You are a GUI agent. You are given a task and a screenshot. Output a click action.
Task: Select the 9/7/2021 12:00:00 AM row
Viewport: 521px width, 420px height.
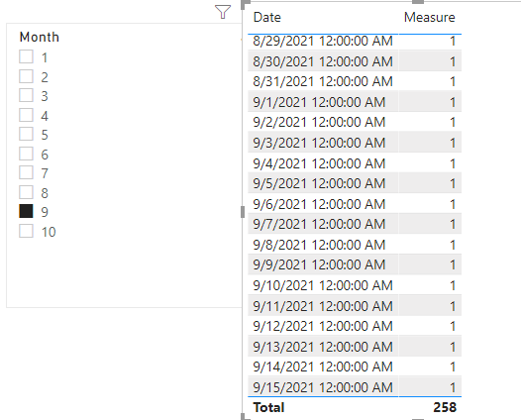point(355,224)
